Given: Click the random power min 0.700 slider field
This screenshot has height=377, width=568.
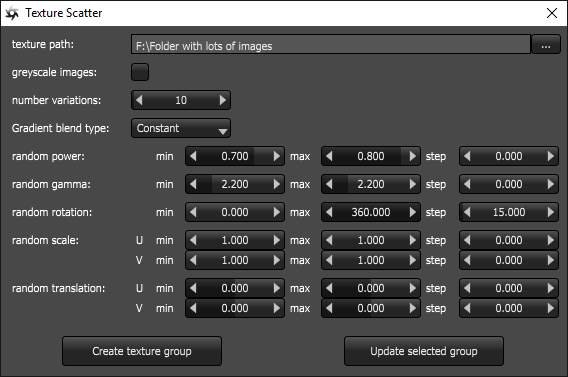Looking at the screenshot, I should [235, 156].
